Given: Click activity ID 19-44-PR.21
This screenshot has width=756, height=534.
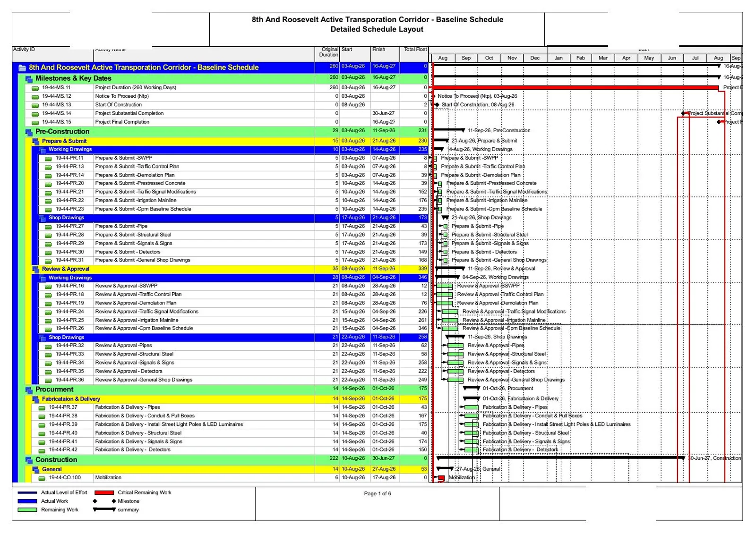Looking at the screenshot, I should coord(69,192).
